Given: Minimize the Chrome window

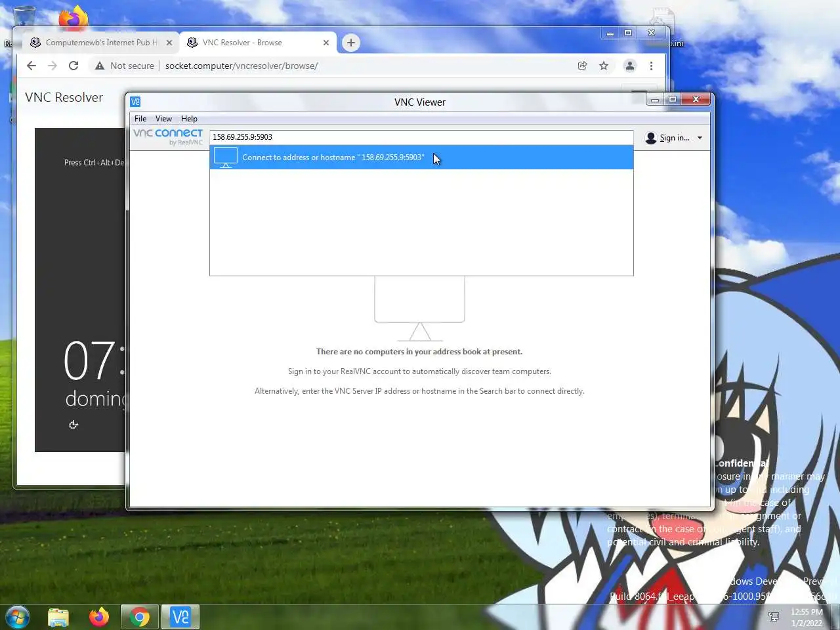Looking at the screenshot, I should (x=610, y=33).
